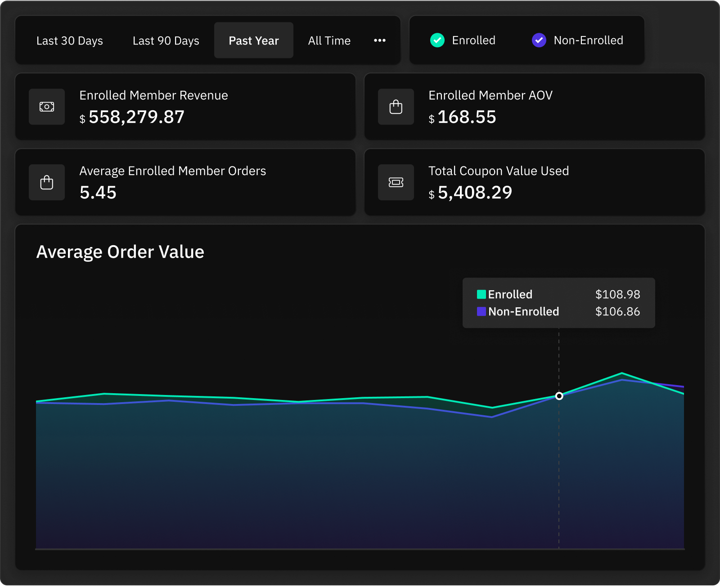This screenshot has height=588, width=720.
Task: Select the Past Year tab
Action: pyautogui.click(x=254, y=40)
